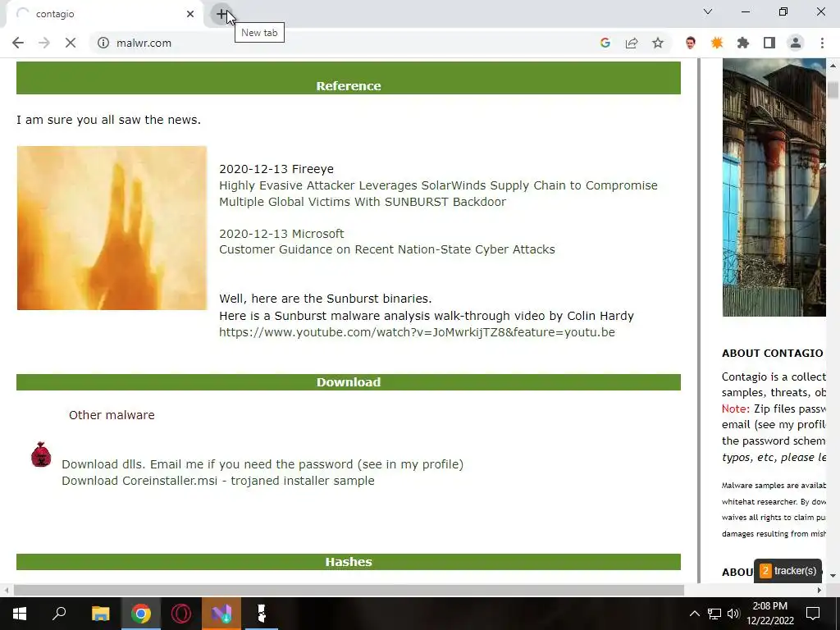The image size is (840, 630).
Task: Click the Hashes section header
Action: click(x=348, y=561)
